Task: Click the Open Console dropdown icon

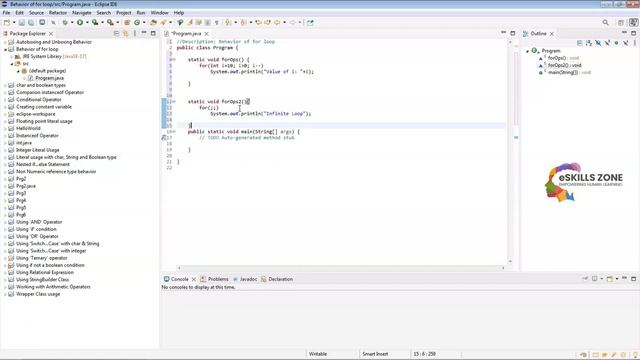Action: (617, 279)
